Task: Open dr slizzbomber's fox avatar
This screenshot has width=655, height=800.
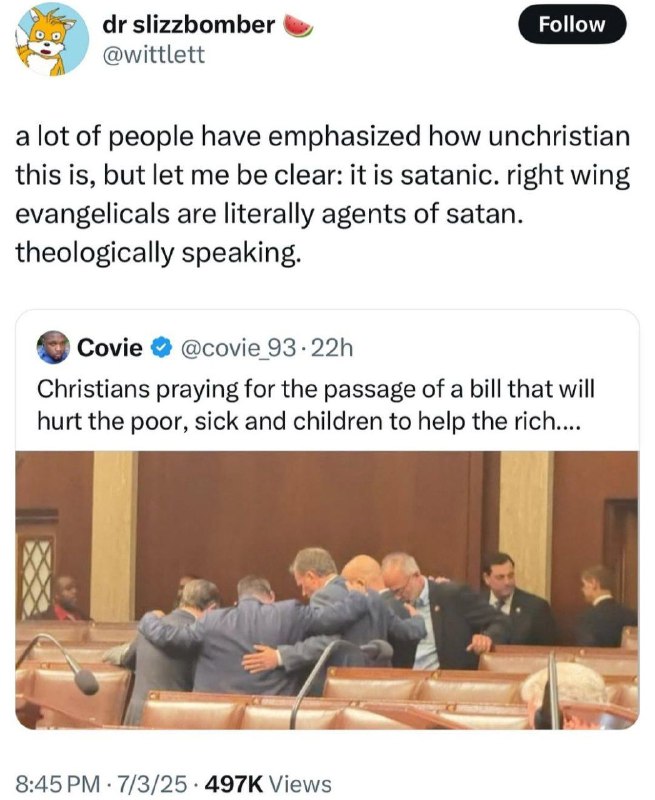Action: 53,40
